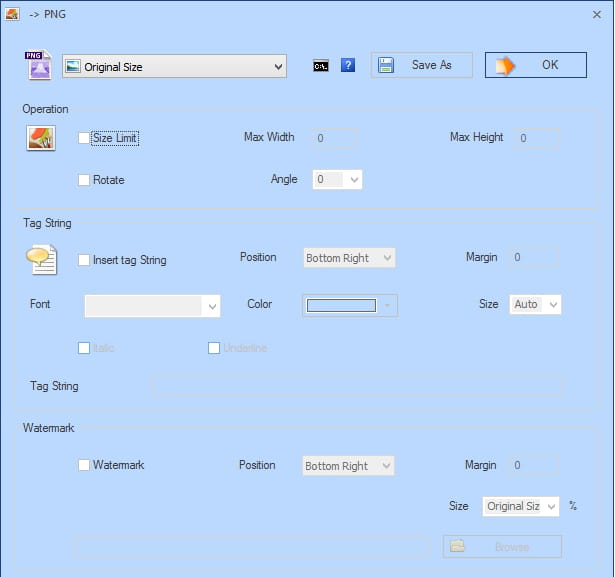Close the PNG settings dialog
Image resolution: width=615 pixels, height=577 pixels.
pos(597,15)
